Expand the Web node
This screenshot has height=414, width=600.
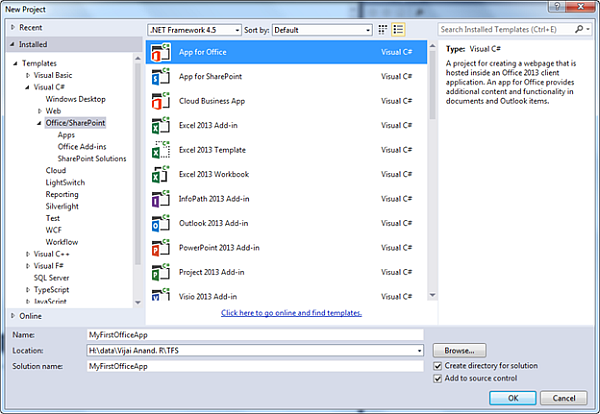(39, 111)
